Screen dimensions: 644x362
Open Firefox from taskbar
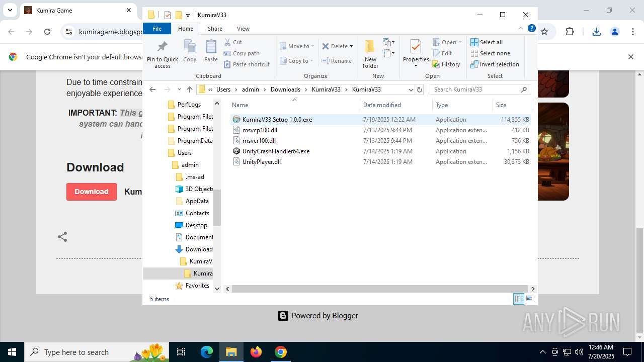tap(256, 352)
